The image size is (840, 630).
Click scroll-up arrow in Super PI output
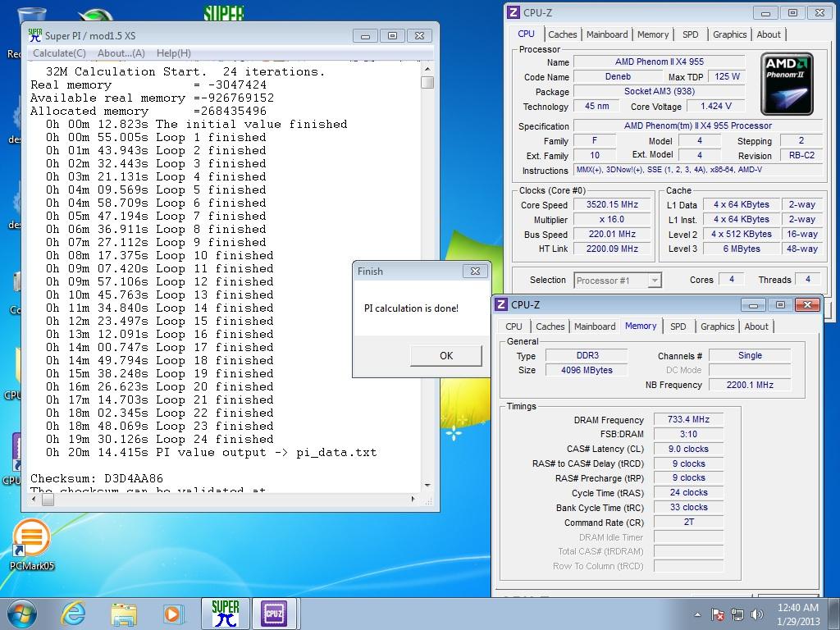(x=427, y=69)
